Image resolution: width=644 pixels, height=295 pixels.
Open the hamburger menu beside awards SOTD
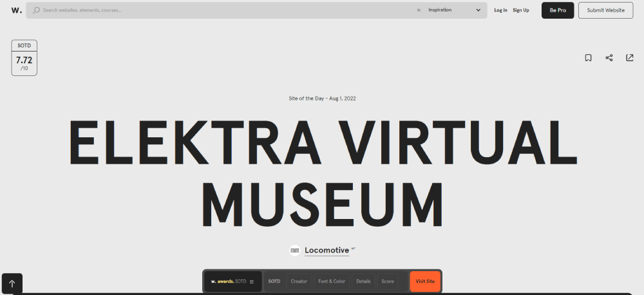(252, 281)
